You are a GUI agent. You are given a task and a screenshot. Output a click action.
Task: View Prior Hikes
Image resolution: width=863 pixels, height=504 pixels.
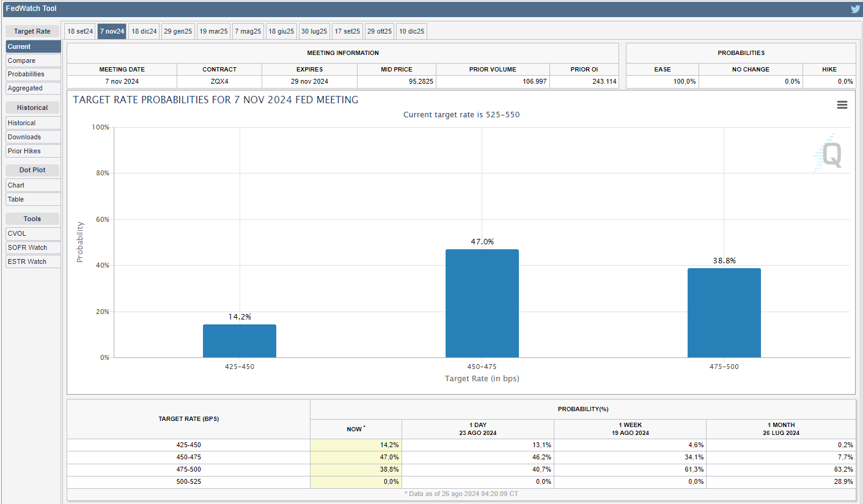pos(33,151)
